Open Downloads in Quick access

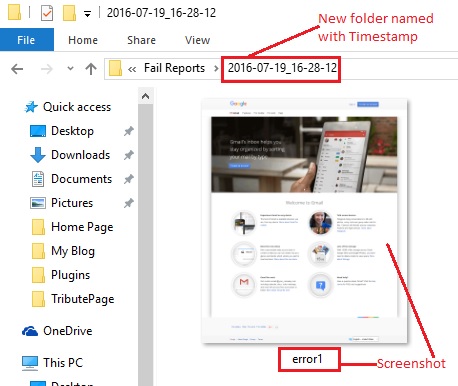tap(80, 155)
